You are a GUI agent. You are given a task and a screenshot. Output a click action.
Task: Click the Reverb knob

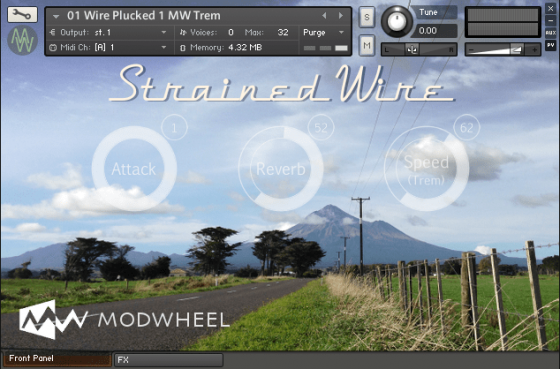(281, 169)
